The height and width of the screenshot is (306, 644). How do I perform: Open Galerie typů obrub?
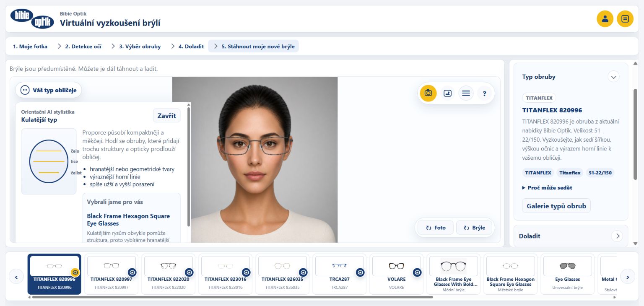coord(556,206)
